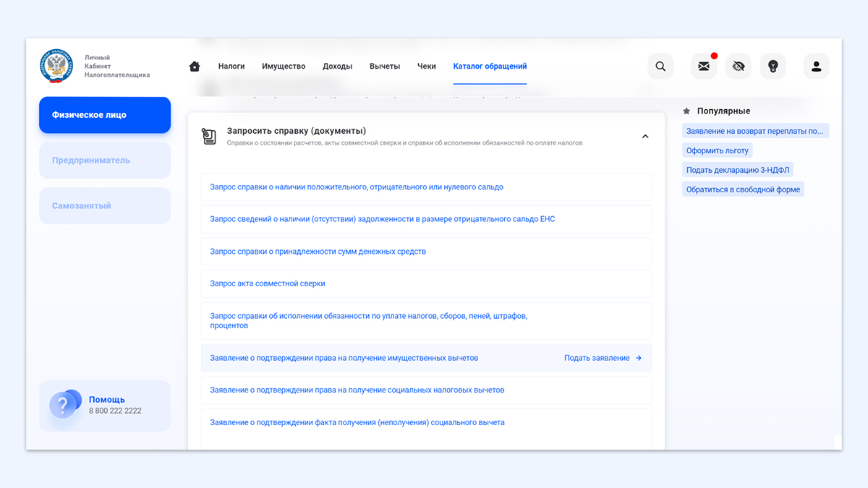Click the Помощь help block

pyautogui.click(x=105, y=406)
